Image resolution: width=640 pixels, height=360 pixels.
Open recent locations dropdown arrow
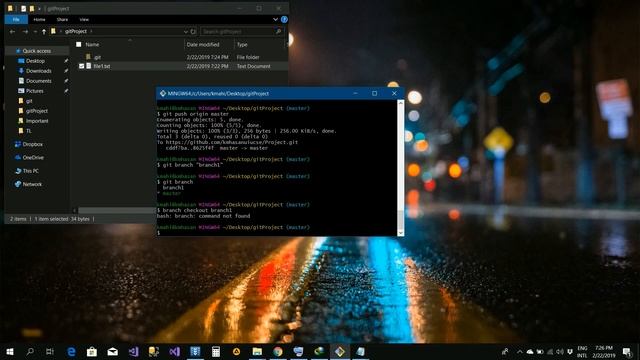[35, 31]
